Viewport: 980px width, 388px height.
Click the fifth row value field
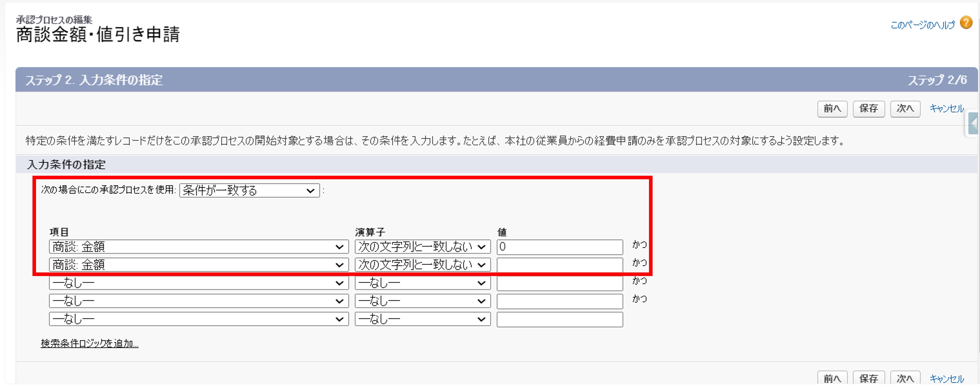[x=559, y=319]
